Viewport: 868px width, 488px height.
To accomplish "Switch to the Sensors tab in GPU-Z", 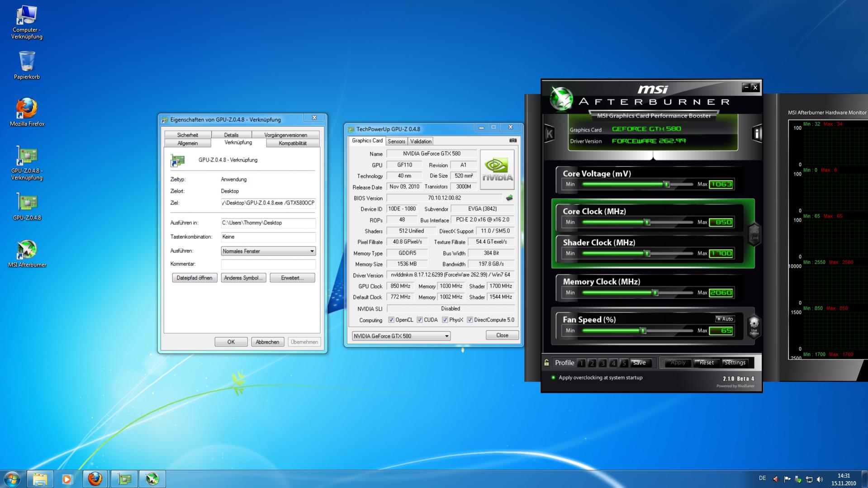I will (x=396, y=142).
